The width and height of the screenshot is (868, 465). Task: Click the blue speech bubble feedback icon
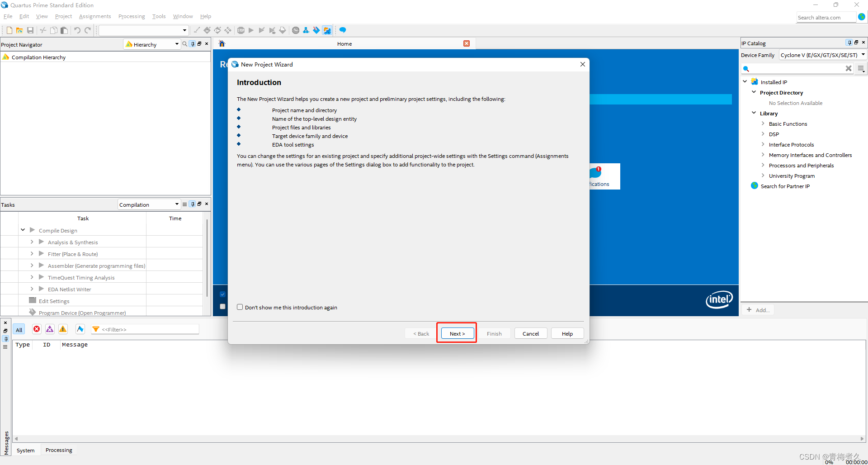coord(343,30)
